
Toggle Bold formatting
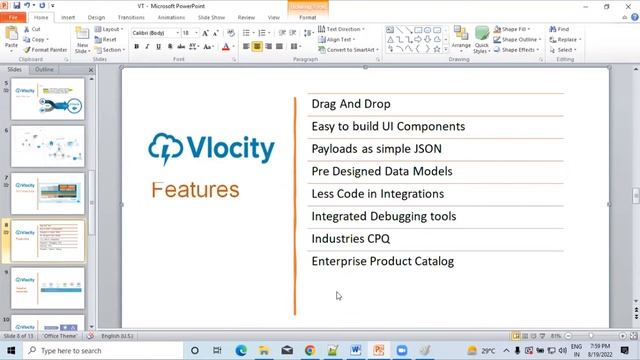pos(136,47)
